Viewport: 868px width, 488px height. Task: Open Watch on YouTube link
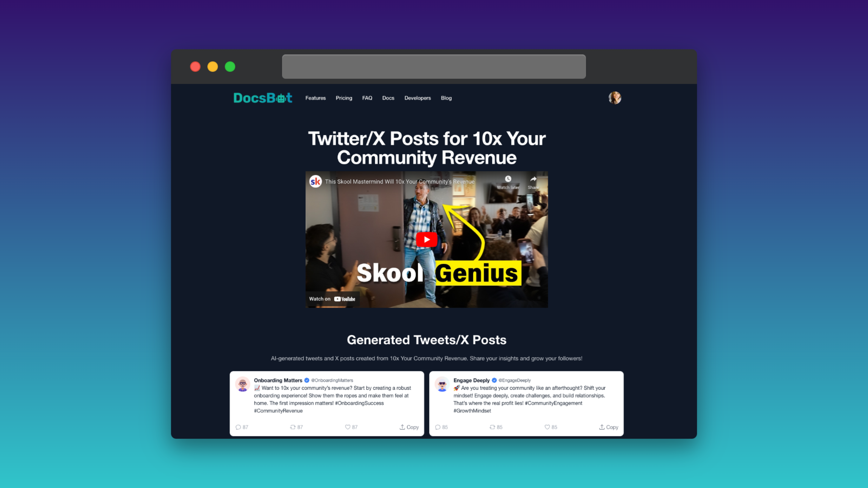[332, 299]
